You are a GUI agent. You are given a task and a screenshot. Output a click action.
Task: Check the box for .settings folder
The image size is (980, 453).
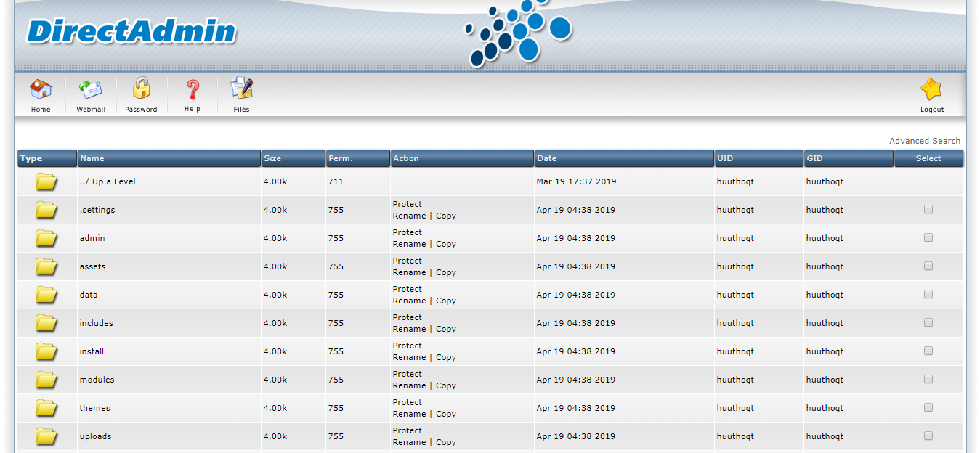coord(928,210)
